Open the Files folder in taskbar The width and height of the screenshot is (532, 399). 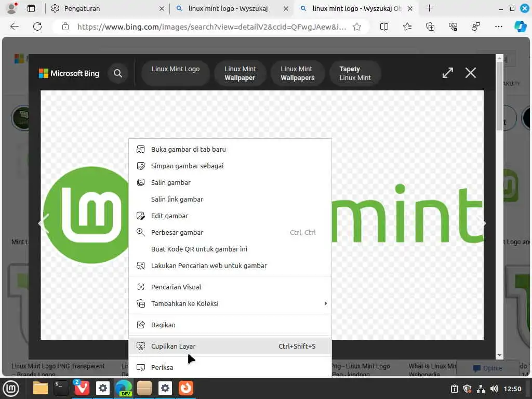coord(41,389)
